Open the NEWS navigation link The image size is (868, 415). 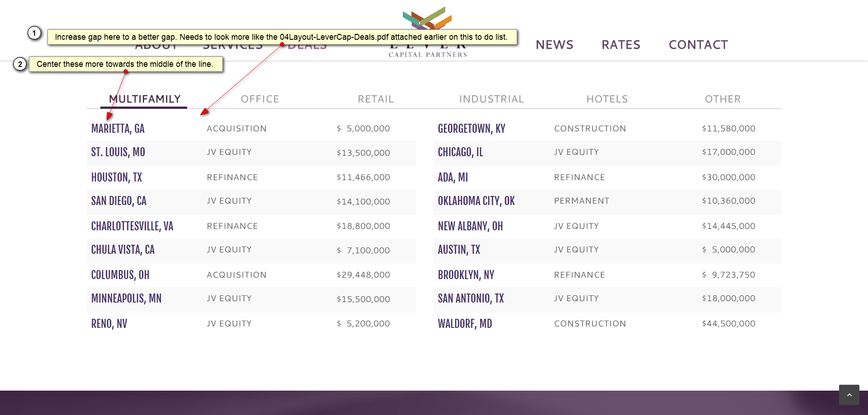554,45
